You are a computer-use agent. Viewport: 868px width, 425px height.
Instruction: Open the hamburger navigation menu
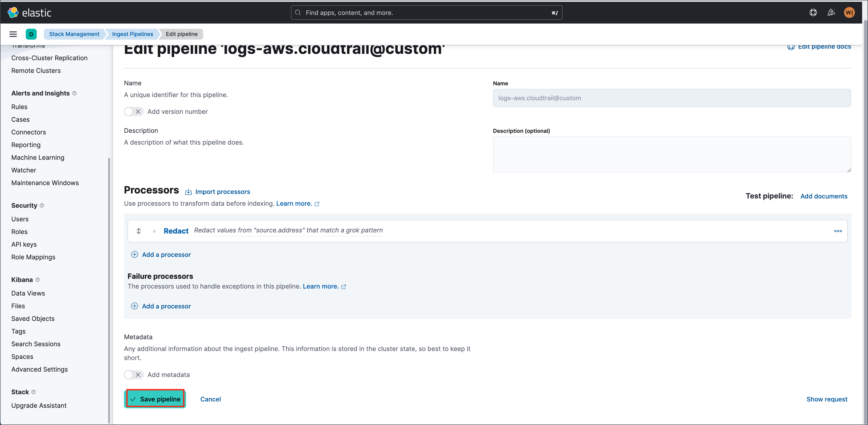[x=13, y=34]
